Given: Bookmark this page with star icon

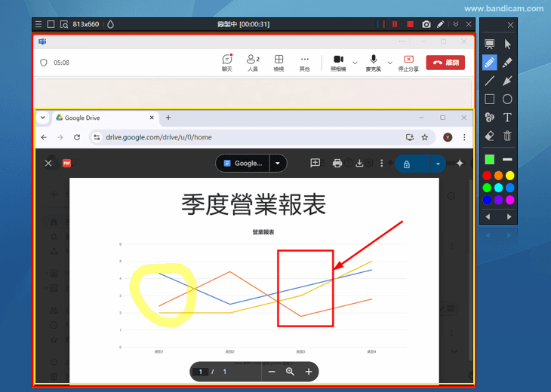Looking at the screenshot, I should pyautogui.click(x=425, y=137).
